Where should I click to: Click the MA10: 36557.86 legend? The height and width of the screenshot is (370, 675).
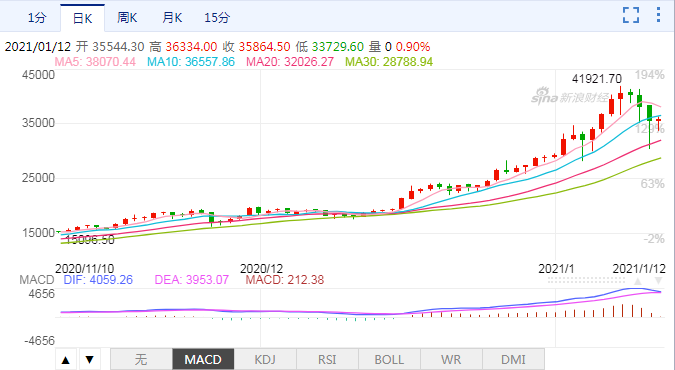click(191, 62)
